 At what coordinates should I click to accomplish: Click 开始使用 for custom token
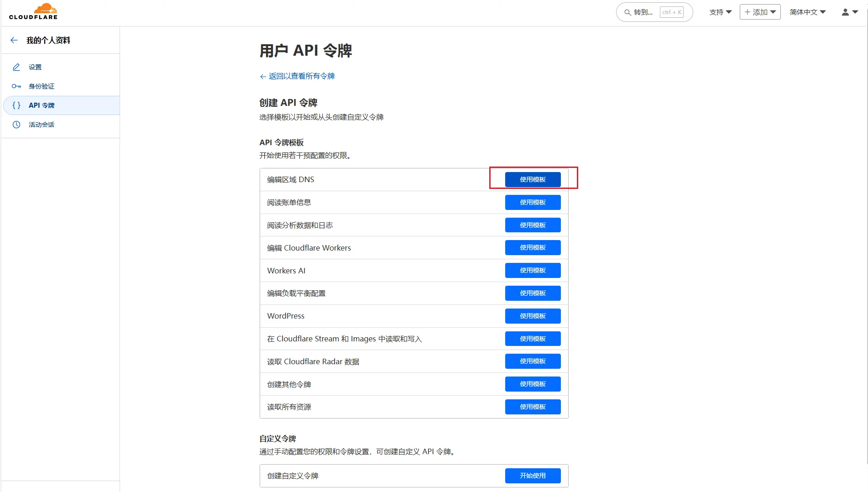tap(533, 476)
